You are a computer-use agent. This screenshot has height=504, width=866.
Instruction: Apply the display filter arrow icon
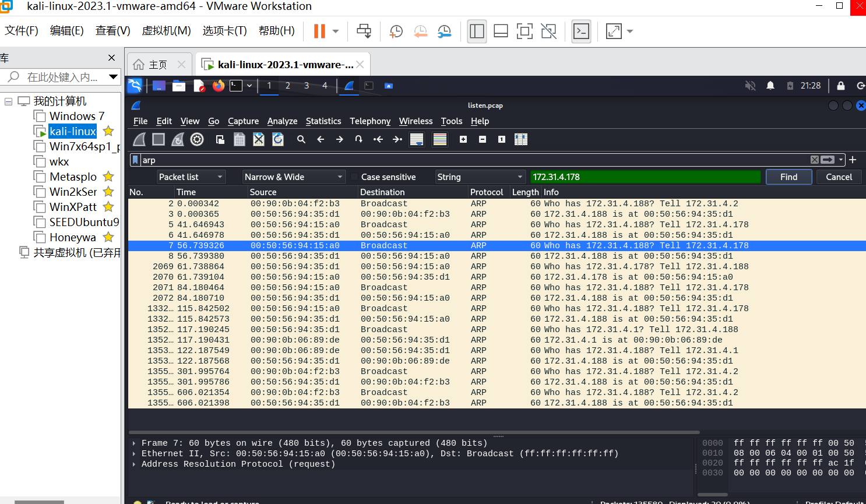point(828,160)
